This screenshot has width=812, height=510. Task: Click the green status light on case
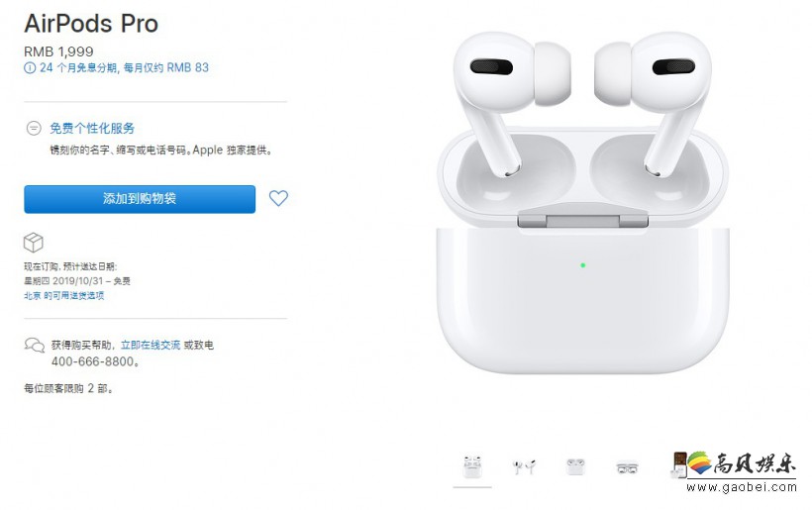point(582,265)
